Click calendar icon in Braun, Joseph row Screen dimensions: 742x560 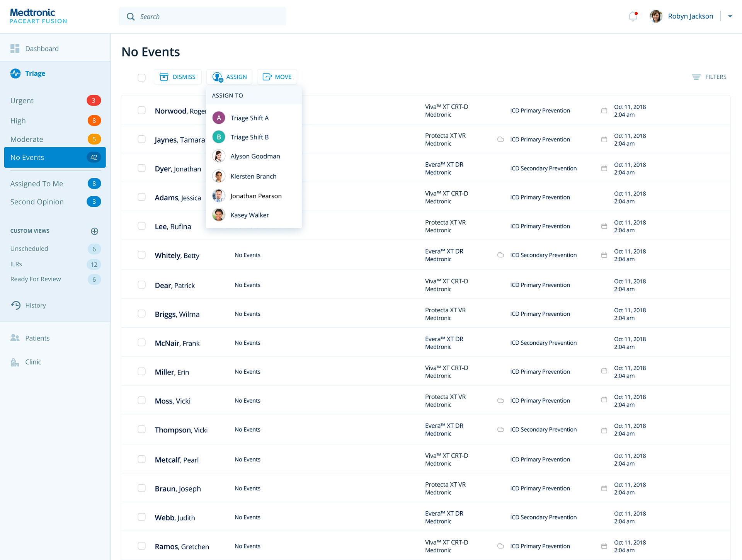click(x=604, y=489)
